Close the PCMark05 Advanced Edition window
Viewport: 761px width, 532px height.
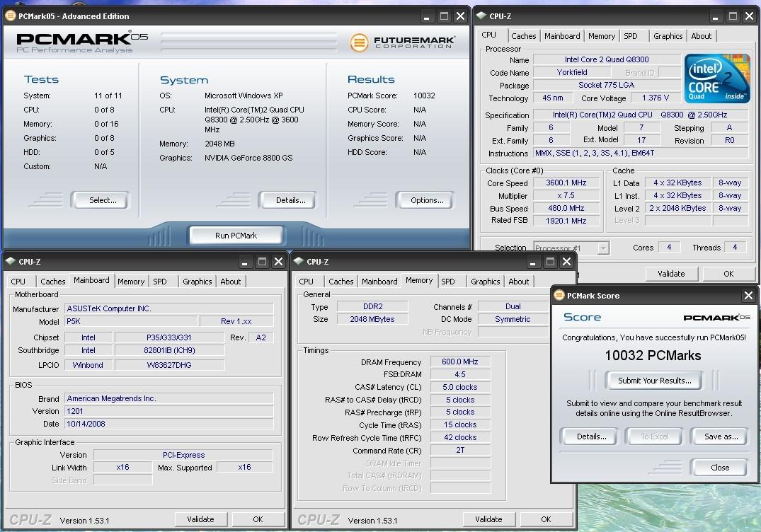461,16
